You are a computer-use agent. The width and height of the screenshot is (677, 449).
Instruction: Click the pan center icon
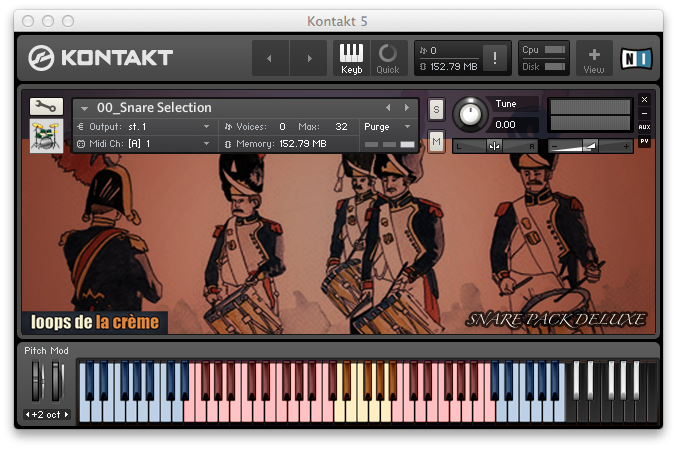(494, 146)
